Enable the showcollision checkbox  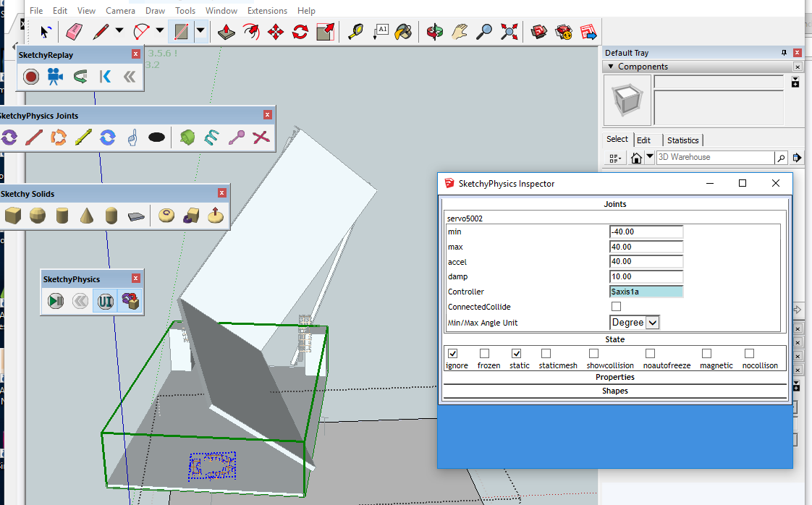pos(594,354)
